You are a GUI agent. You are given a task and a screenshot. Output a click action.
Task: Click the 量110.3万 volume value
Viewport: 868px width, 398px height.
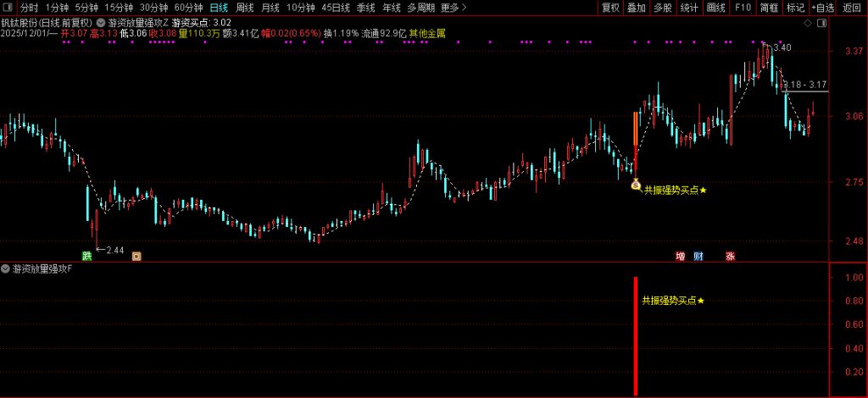pos(199,33)
